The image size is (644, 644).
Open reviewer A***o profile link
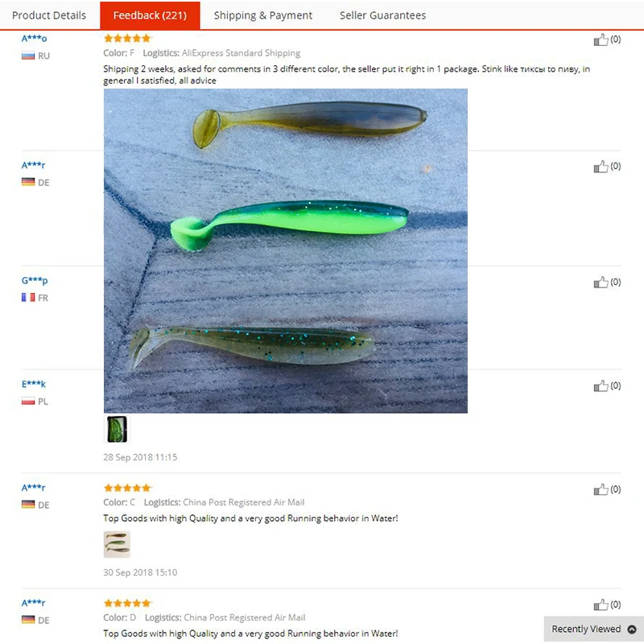(34, 38)
